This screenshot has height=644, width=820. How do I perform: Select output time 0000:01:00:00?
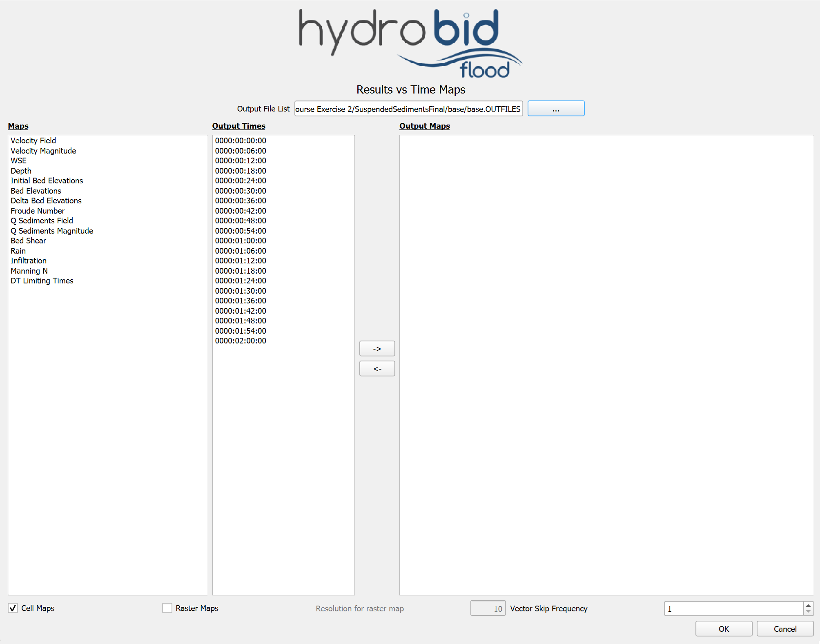pos(241,241)
